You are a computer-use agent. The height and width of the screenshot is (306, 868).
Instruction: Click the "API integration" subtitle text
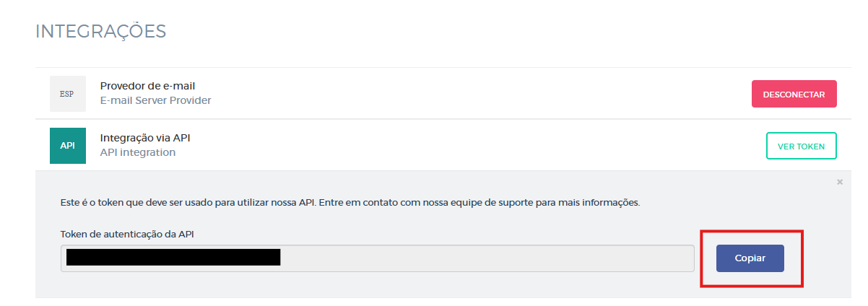point(137,152)
